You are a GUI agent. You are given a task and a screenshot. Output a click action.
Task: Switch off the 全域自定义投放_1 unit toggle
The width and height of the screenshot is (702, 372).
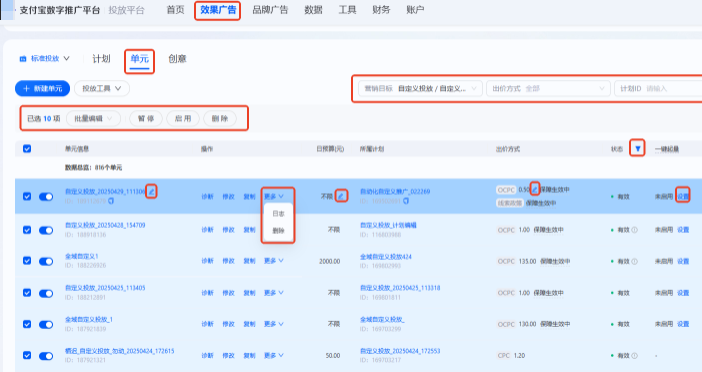click(x=46, y=325)
